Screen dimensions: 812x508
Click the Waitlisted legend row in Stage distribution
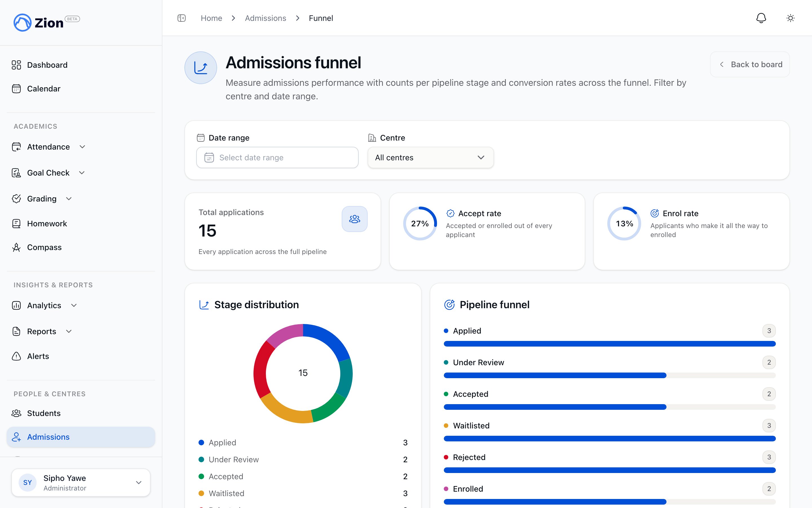(x=303, y=494)
